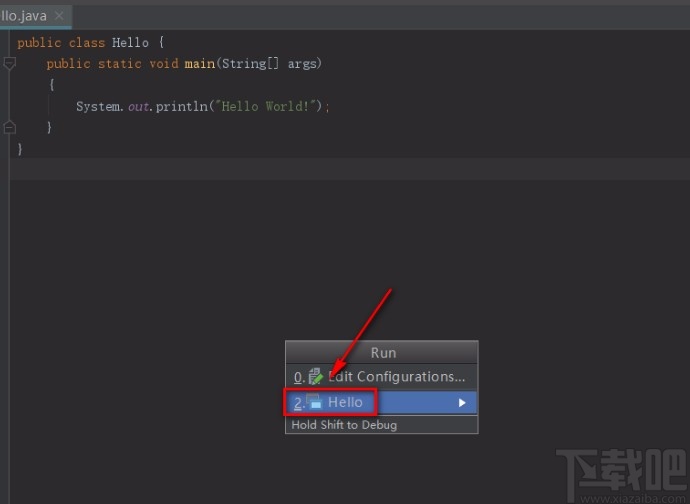Click the 'Hold Shift to Debug' hint text

click(x=344, y=425)
